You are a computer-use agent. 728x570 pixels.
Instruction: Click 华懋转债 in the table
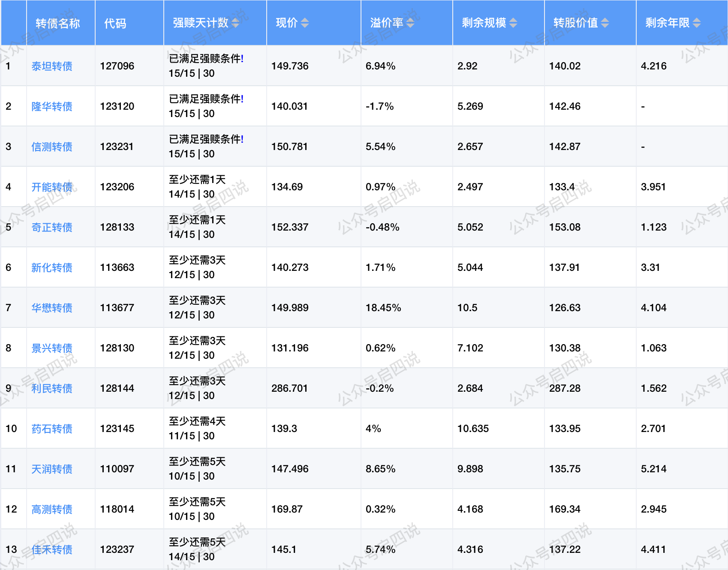(x=52, y=308)
